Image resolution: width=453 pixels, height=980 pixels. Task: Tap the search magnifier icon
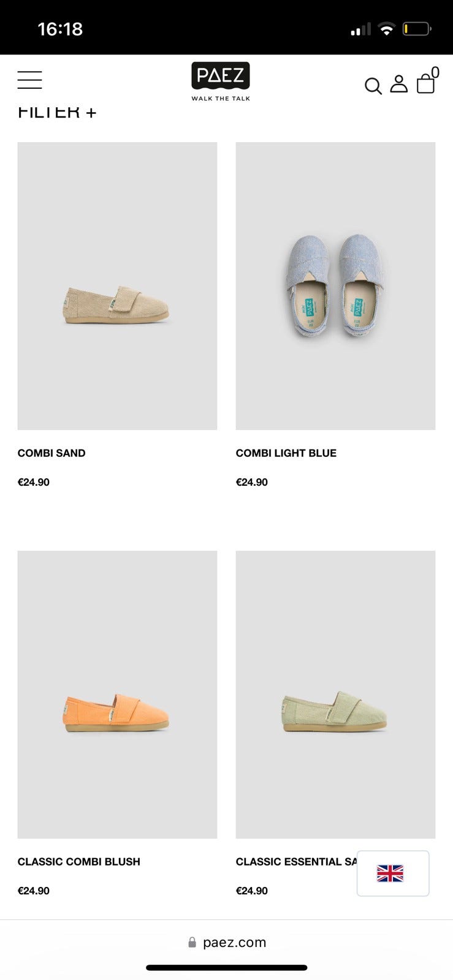(x=373, y=86)
